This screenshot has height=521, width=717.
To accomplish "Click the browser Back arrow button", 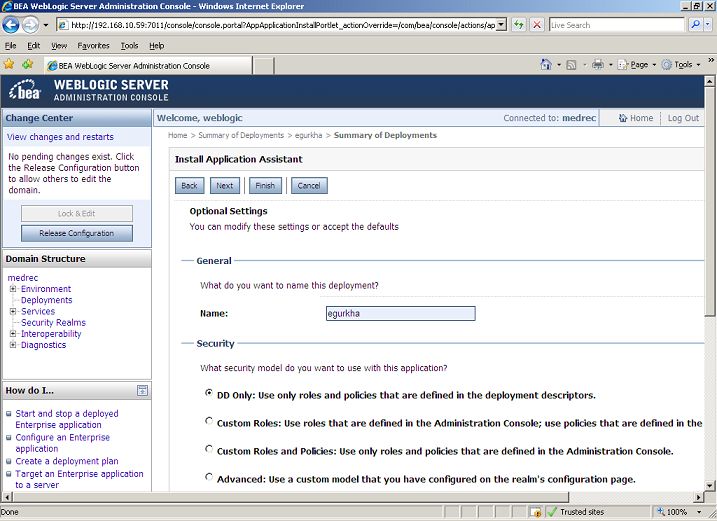I will pyautogui.click(x=11, y=25).
